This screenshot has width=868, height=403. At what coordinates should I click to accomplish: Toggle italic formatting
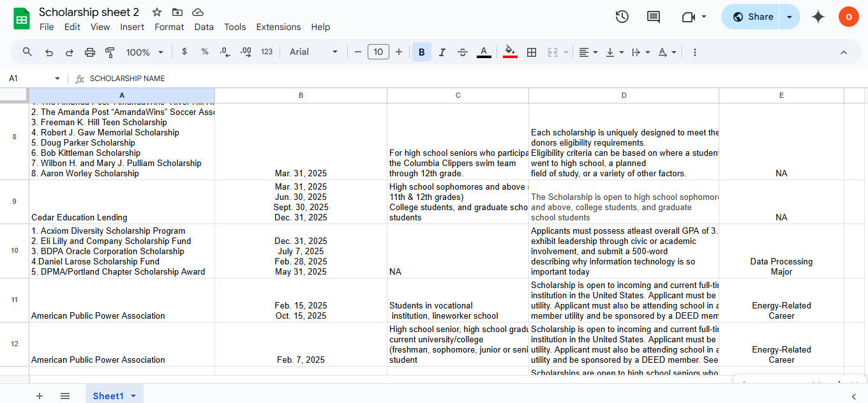coord(442,52)
